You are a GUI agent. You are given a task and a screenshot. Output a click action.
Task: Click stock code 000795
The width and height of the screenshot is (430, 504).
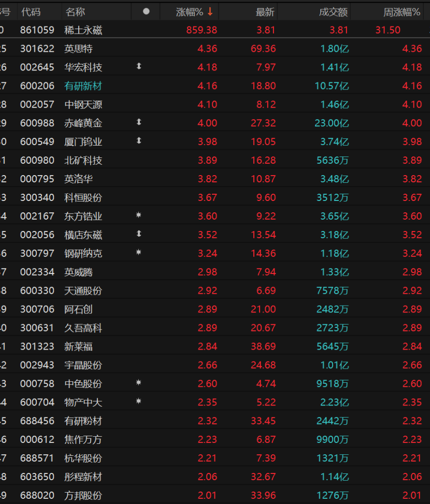37,179
